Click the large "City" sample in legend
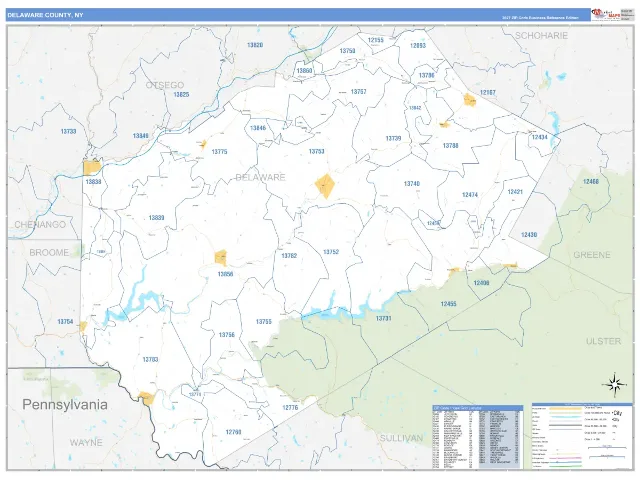The height and width of the screenshot is (480, 640). coord(617,413)
